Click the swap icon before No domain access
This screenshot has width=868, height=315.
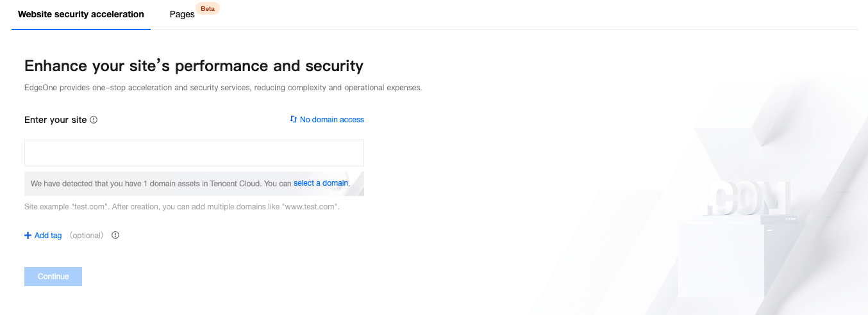tap(294, 119)
